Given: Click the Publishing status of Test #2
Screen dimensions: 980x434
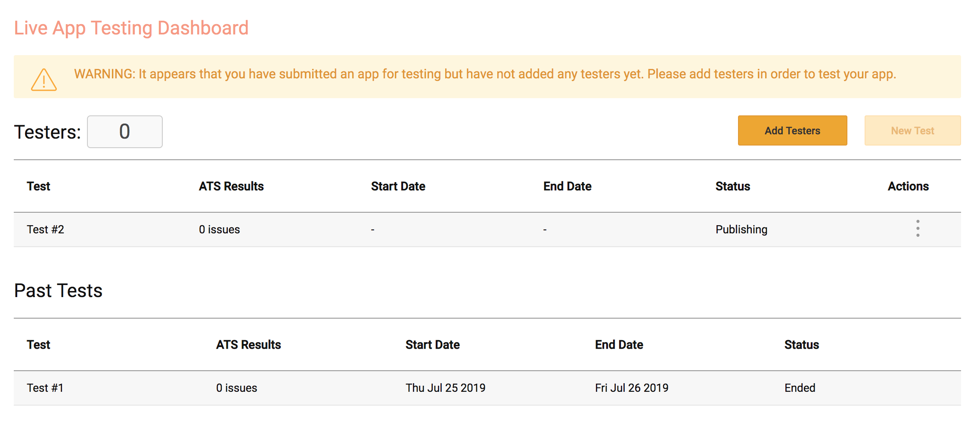Looking at the screenshot, I should pyautogui.click(x=741, y=229).
